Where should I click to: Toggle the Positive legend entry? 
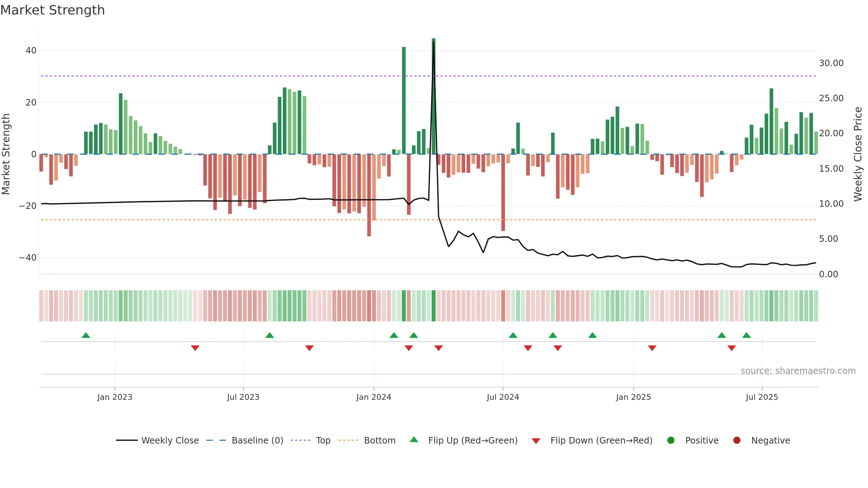[x=693, y=440]
